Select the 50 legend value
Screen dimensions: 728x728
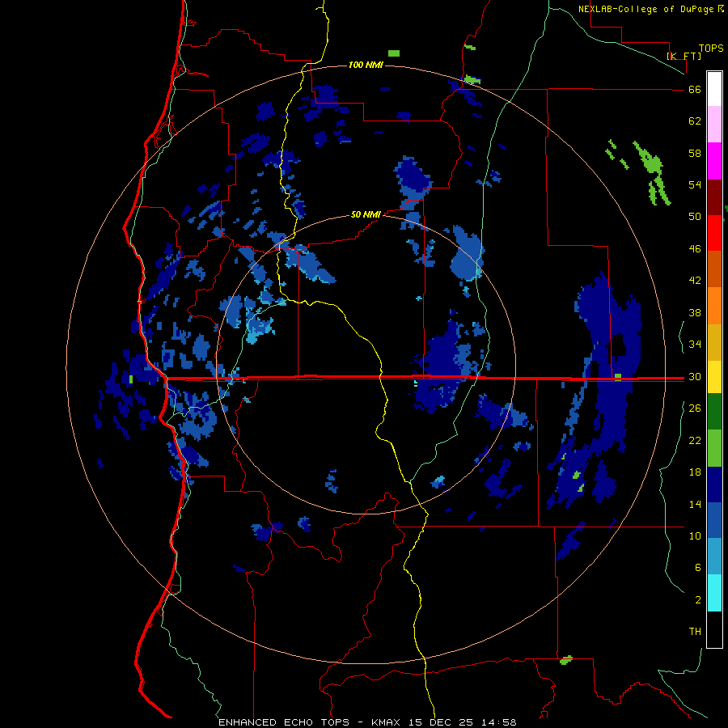point(695,217)
